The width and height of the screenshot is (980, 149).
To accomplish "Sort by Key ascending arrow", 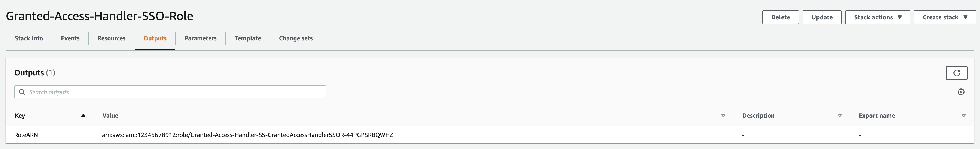I will (83, 116).
